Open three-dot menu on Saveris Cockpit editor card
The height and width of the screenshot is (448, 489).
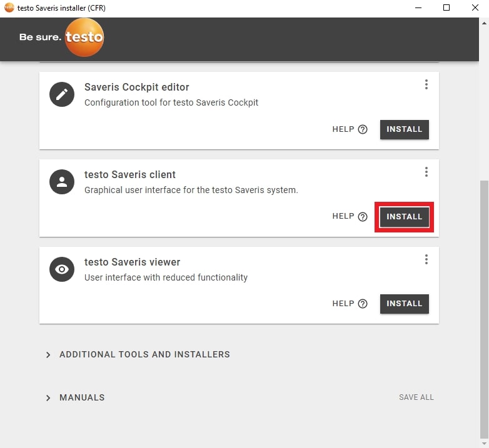click(426, 84)
